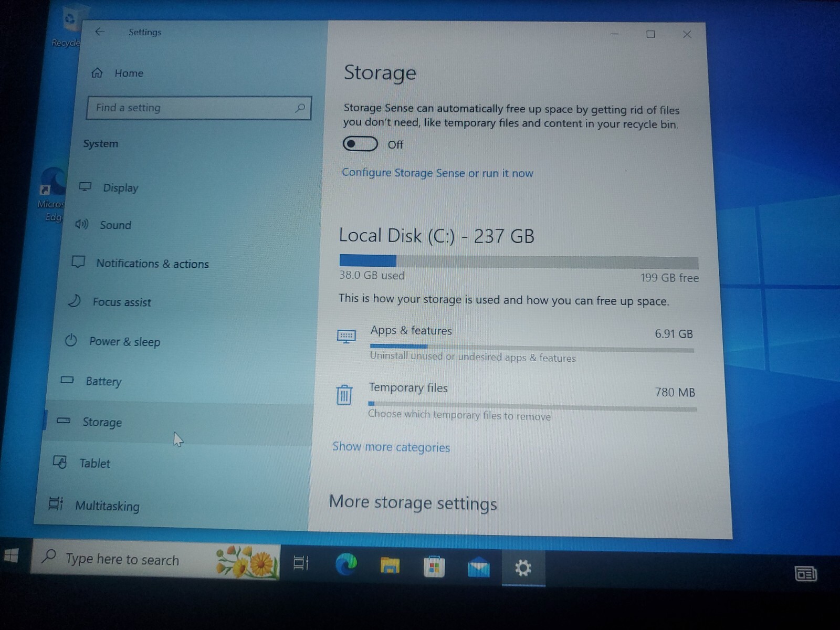Click Show more categories link
Image resolution: width=840 pixels, height=630 pixels.
click(391, 447)
